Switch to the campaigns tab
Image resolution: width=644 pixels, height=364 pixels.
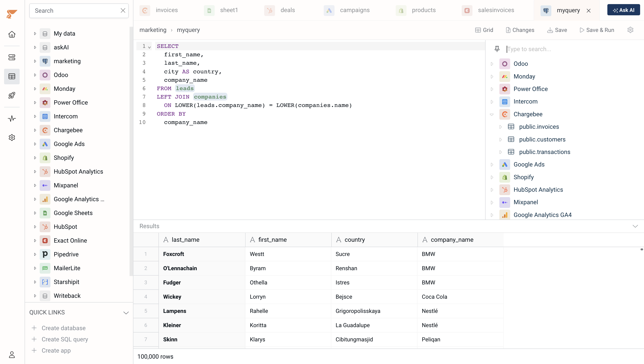[347, 10]
